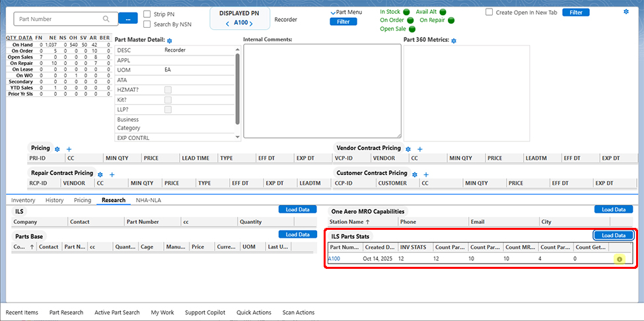Enable the Strip PN checkbox
Screen dimensions: 644x321
coord(147,14)
